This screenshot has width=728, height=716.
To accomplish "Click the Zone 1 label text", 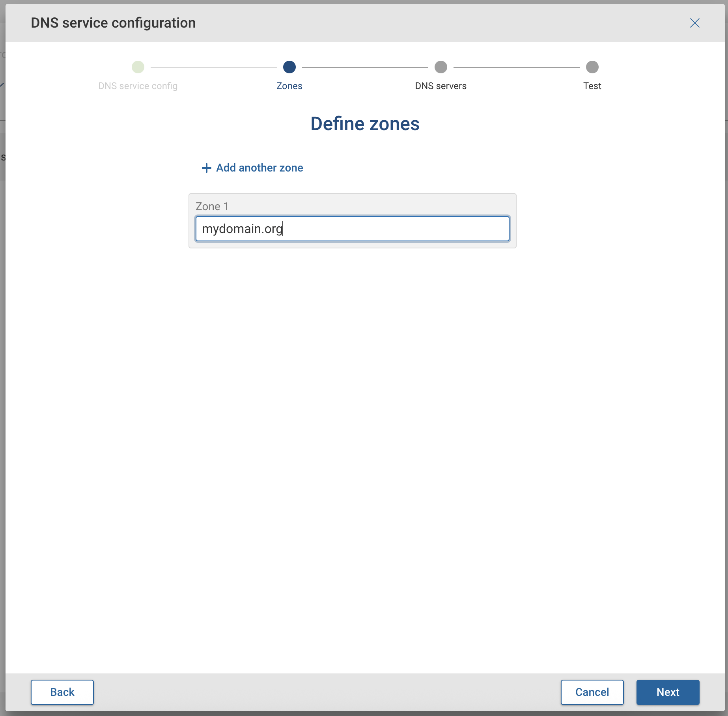I will [212, 206].
